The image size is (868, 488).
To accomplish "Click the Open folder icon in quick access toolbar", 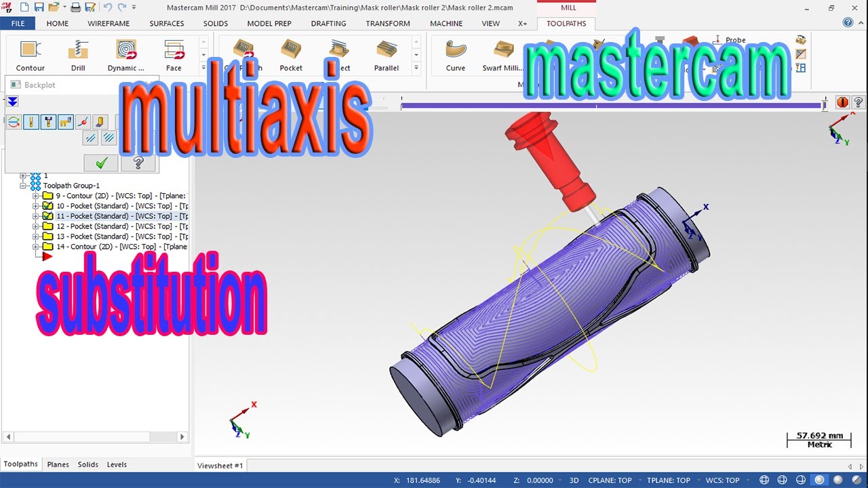I will tap(54, 7).
